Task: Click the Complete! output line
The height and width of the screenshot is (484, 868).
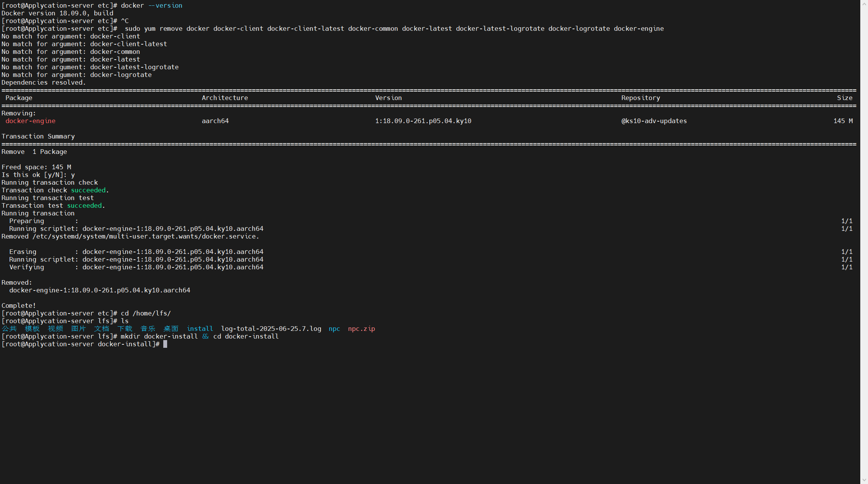Action: [18, 305]
